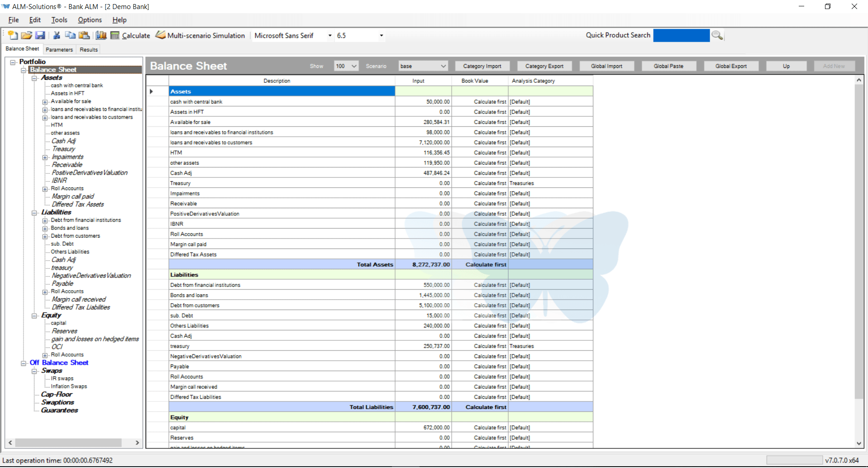Click inside the Quick Product Search field

[x=681, y=35]
